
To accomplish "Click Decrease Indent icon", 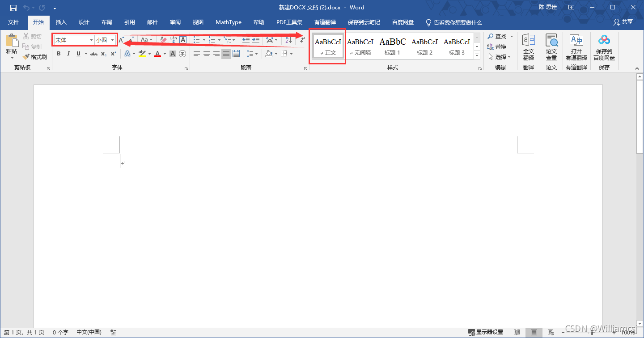I will 246,40.
